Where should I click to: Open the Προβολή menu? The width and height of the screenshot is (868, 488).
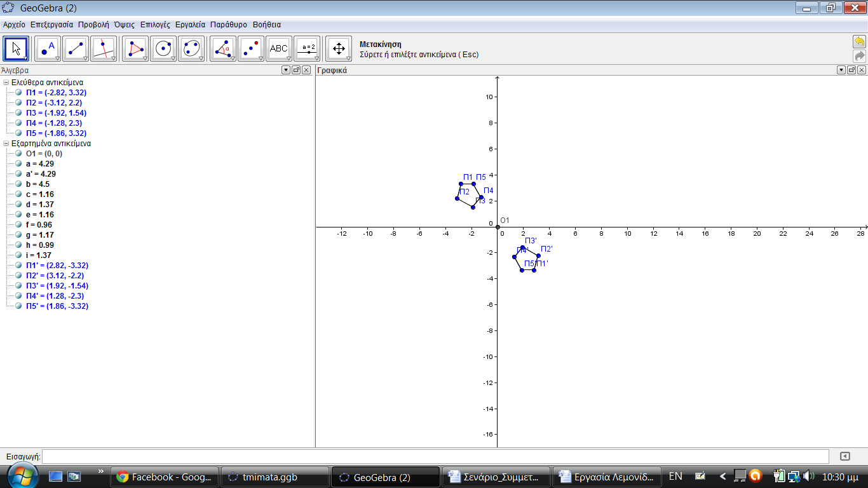(x=93, y=25)
